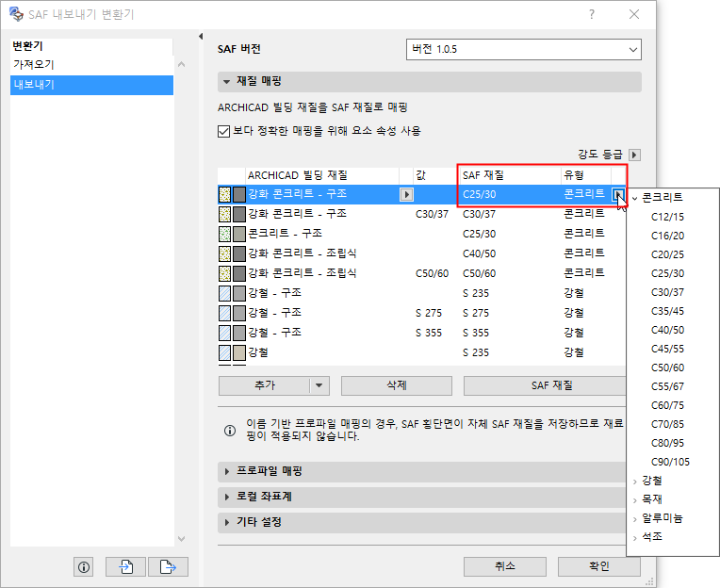720x588 pixels.
Task: Select the 콘크리트 - 구조 row
Action: click(421, 234)
